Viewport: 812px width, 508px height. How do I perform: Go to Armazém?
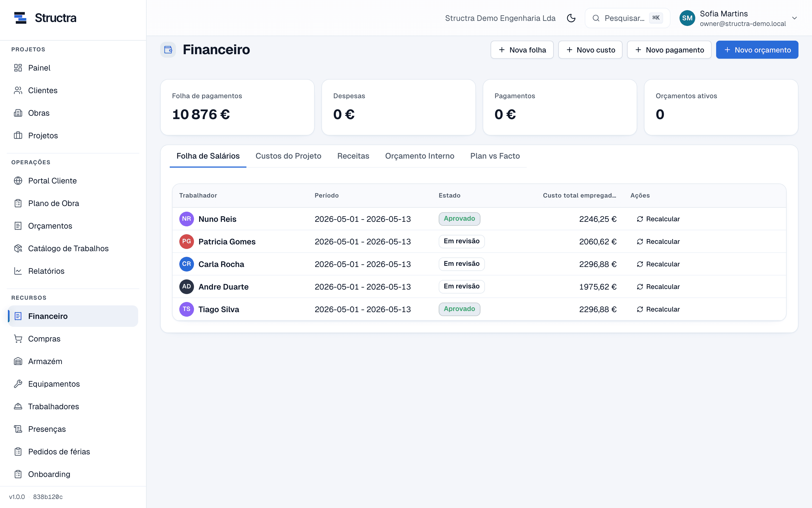pyautogui.click(x=73, y=361)
